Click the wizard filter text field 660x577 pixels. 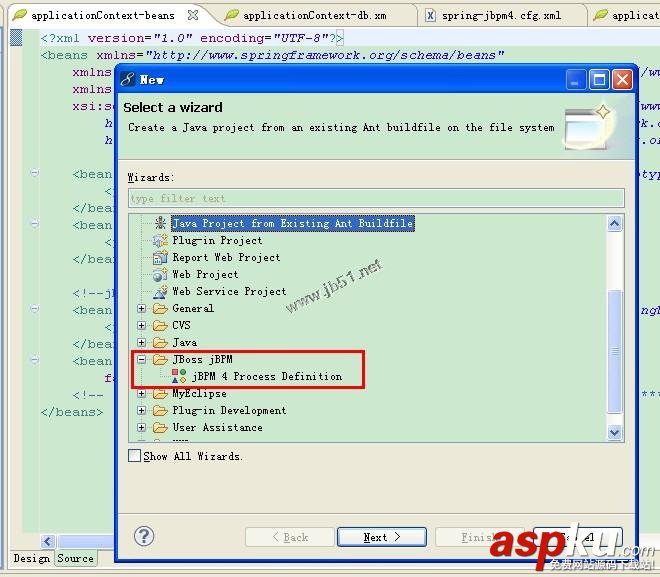pos(376,198)
